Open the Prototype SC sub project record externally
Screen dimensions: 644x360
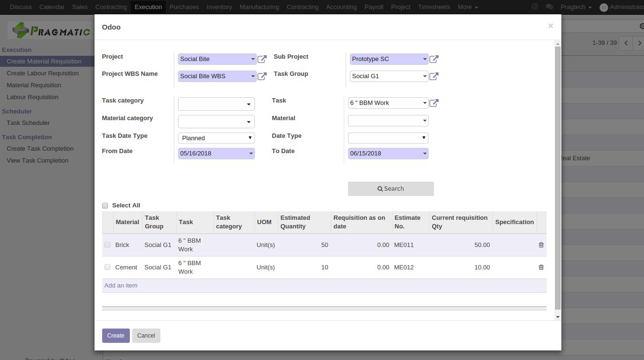click(x=433, y=59)
